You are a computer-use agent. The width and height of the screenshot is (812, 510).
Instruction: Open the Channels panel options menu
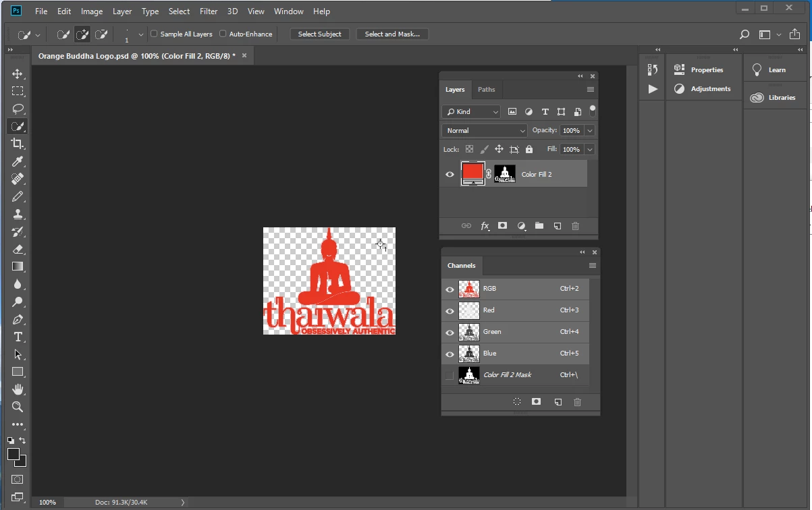593,265
